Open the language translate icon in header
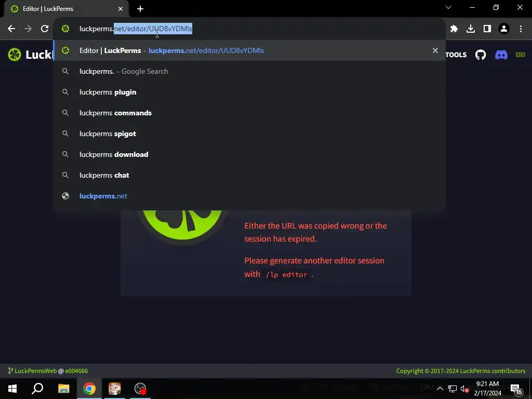Screen dimensions: 532x399 point(520,55)
